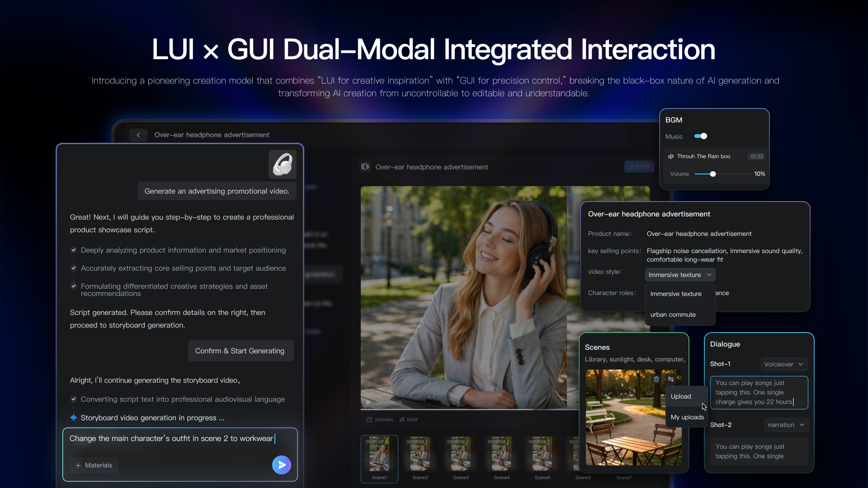Click the BGM music note icon below video
The height and width of the screenshot is (488, 868).
click(x=402, y=420)
